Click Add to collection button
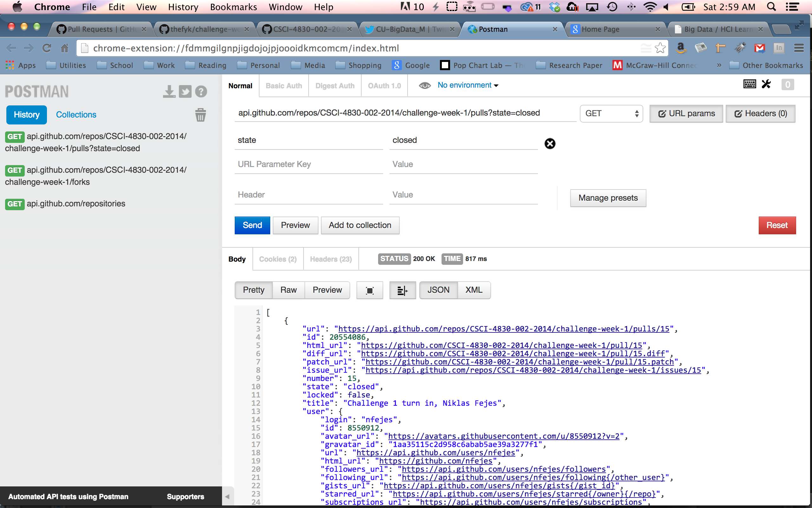 360,225
